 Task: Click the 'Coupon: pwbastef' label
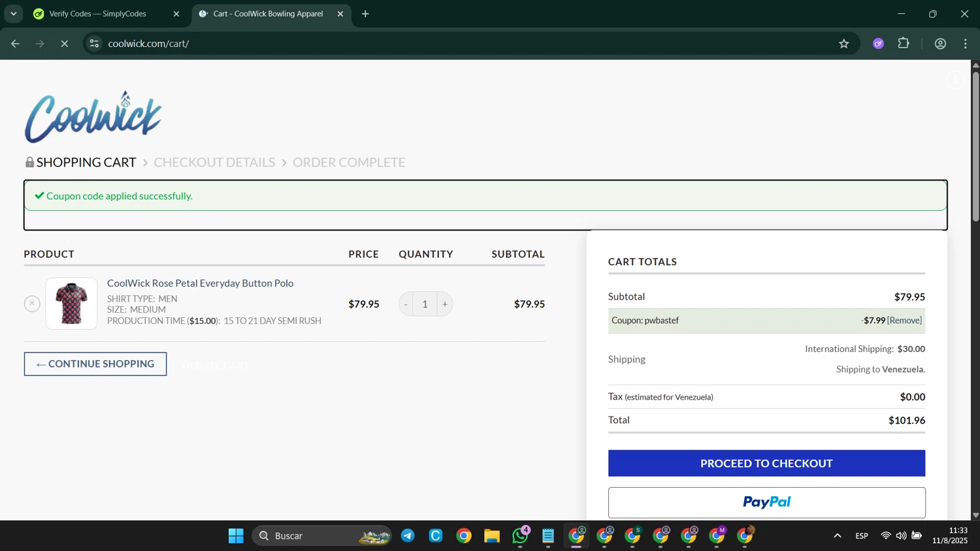tap(645, 321)
